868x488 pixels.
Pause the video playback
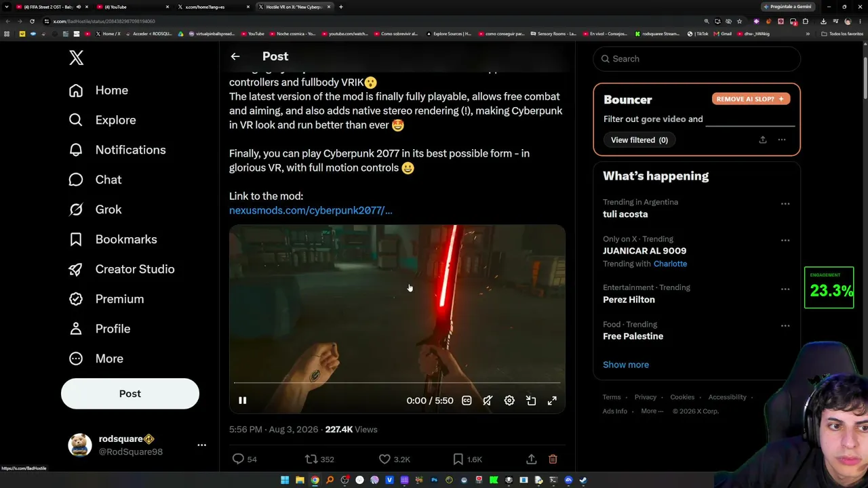(x=242, y=401)
